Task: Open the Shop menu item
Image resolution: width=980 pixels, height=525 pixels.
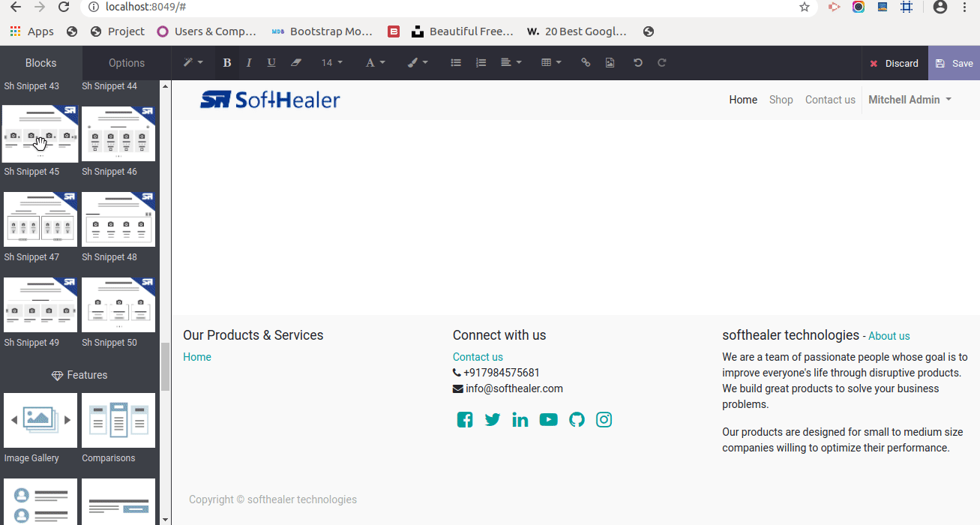Action: [x=781, y=100]
